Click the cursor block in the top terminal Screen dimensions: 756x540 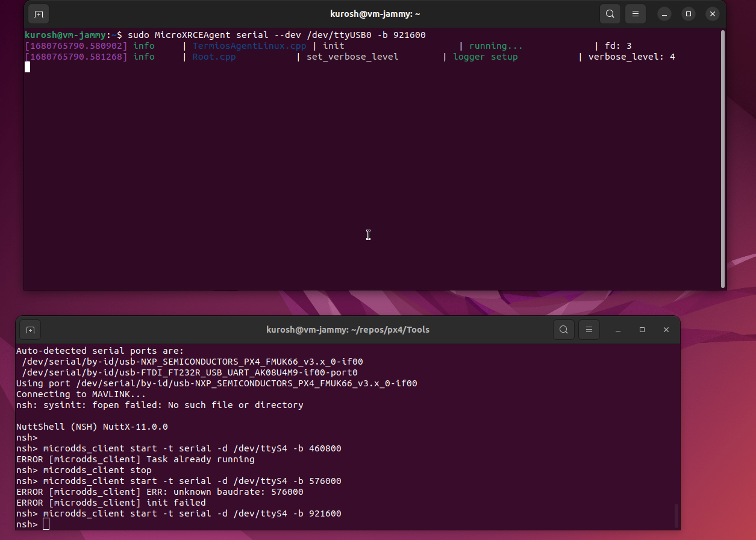tap(27, 67)
